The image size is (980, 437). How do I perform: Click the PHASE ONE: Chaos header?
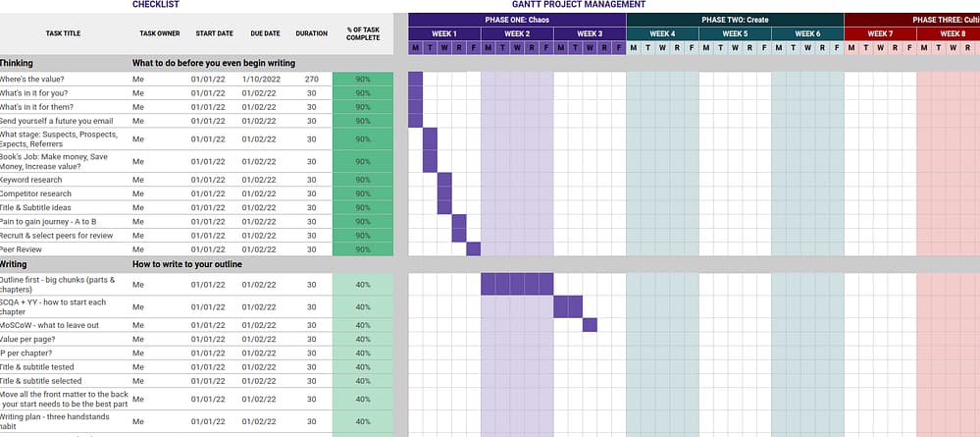(516, 20)
